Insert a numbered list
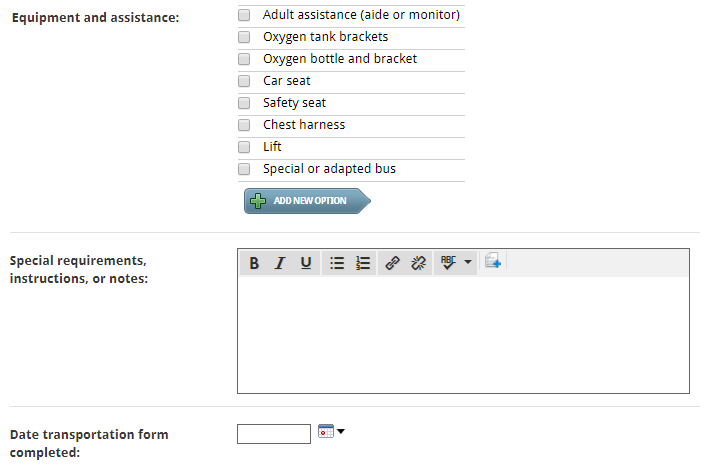Viewport: 716px width, 469px height. click(x=363, y=263)
